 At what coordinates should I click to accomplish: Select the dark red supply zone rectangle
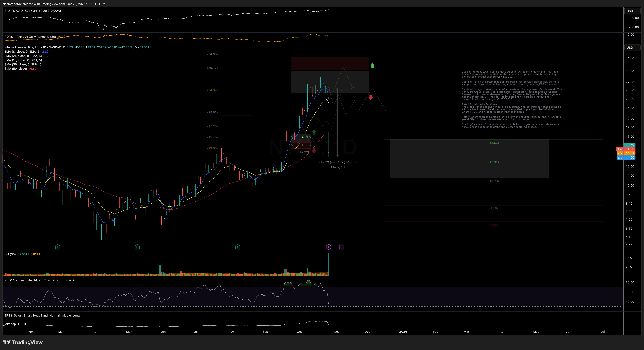[330, 64]
